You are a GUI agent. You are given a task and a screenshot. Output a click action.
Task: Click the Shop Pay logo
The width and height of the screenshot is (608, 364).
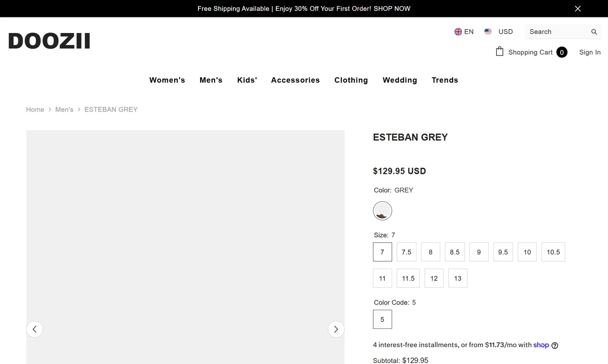tap(541, 345)
